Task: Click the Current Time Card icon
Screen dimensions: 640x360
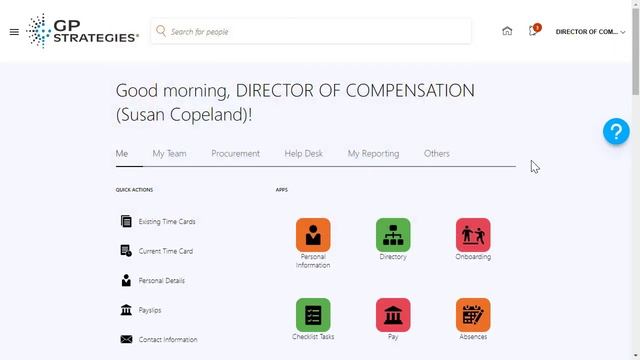Action: pos(126,251)
